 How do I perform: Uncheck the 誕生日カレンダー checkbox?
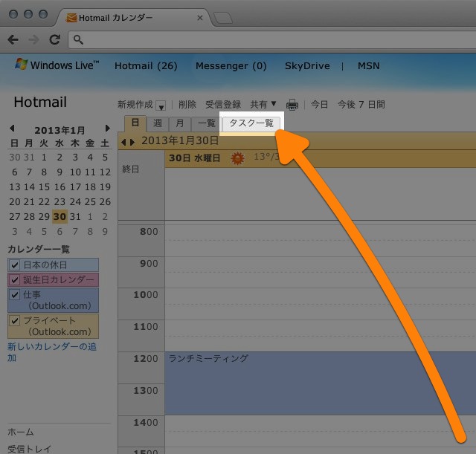click(x=15, y=279)
